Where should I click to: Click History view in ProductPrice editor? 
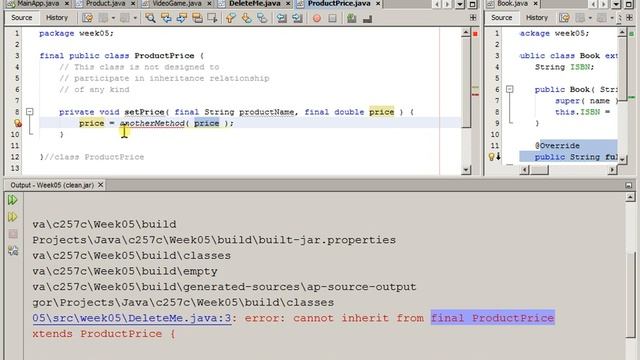pos(57,18)
